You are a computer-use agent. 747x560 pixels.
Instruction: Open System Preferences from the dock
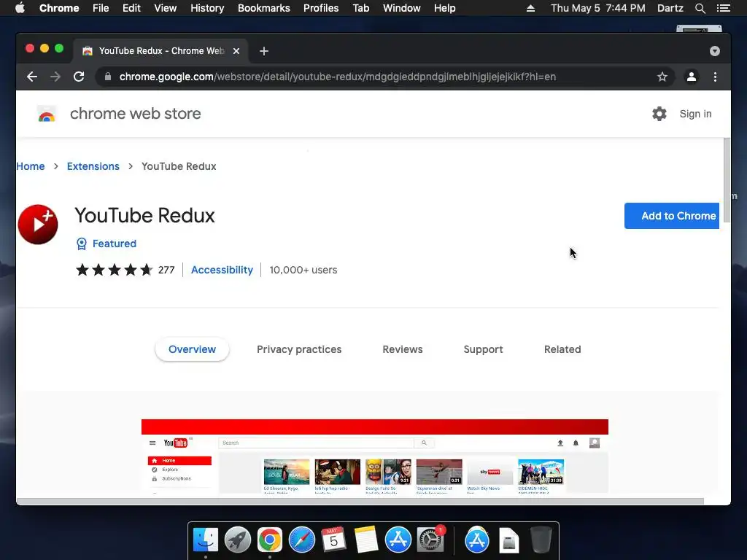430,540
